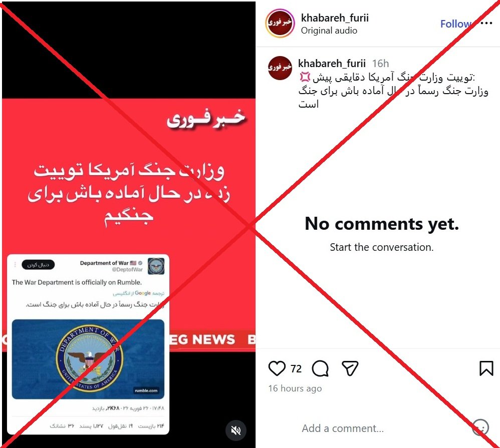Follow the khabareh_furii account
This screenshot has height=448, width=500.
coord(455,24)
